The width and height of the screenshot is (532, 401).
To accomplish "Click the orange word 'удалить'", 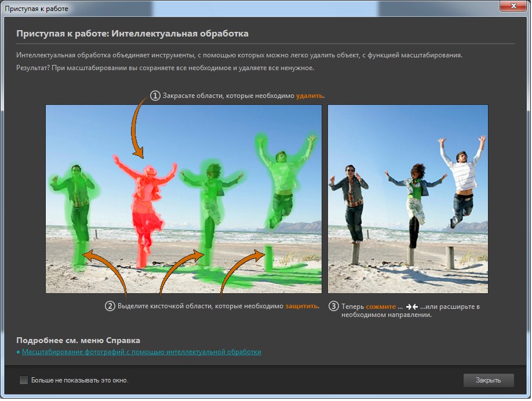I will (x=309, y=96).
